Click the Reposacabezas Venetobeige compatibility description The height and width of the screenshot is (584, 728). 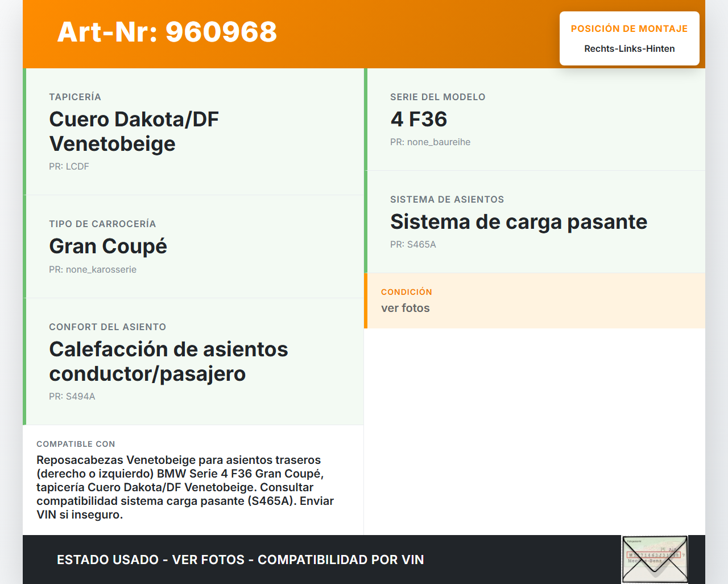[185, 487]
